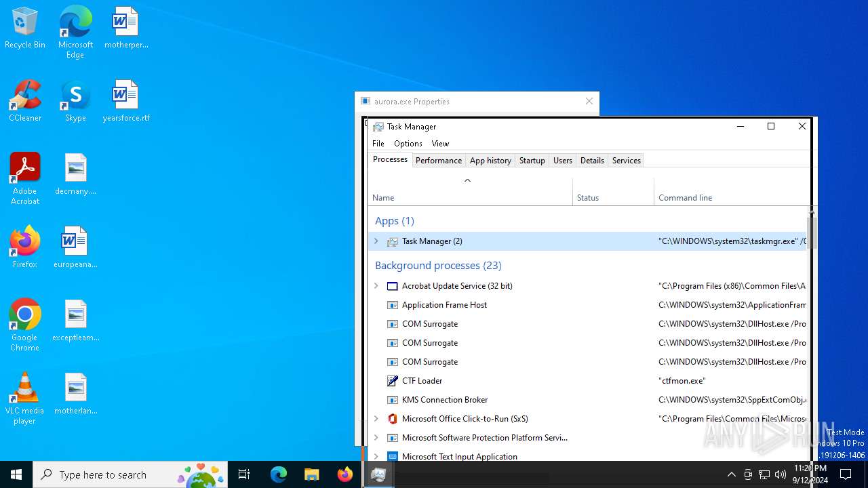This screenshot has height=488, width=868.
Task: Show hidden system tray icons
Action: pos(732,474)
